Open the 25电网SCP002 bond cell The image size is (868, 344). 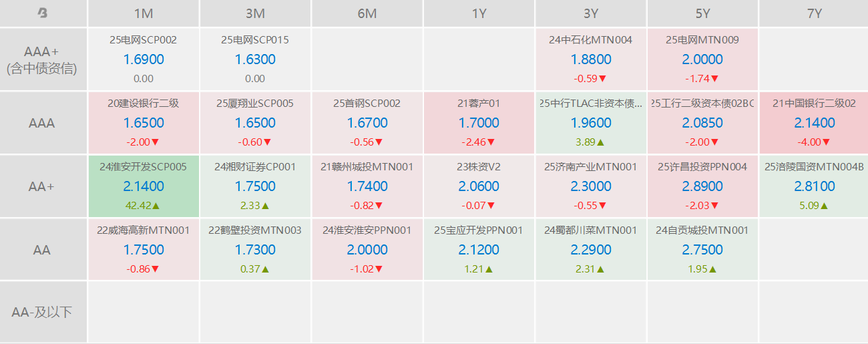[x=143, y=59]
